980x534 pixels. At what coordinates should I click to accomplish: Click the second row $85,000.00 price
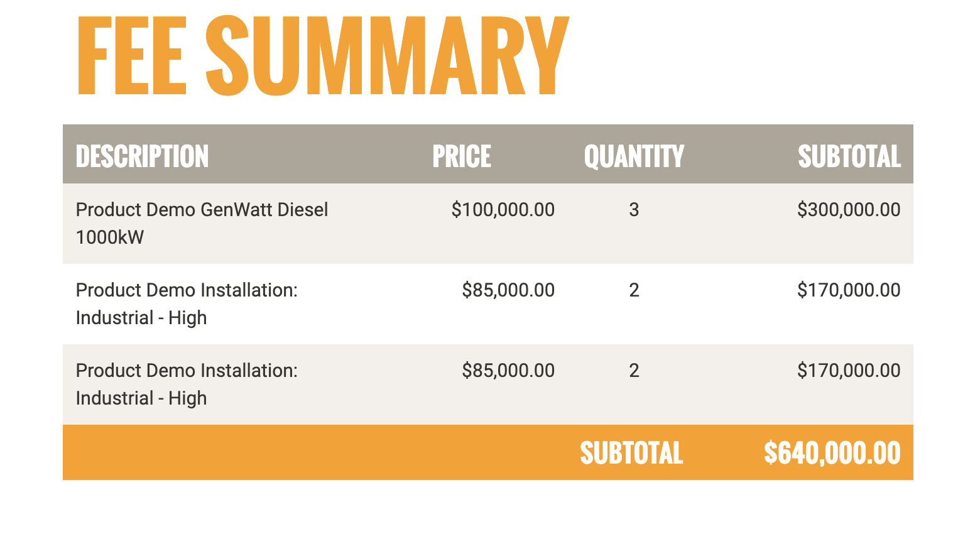point(508,290)
